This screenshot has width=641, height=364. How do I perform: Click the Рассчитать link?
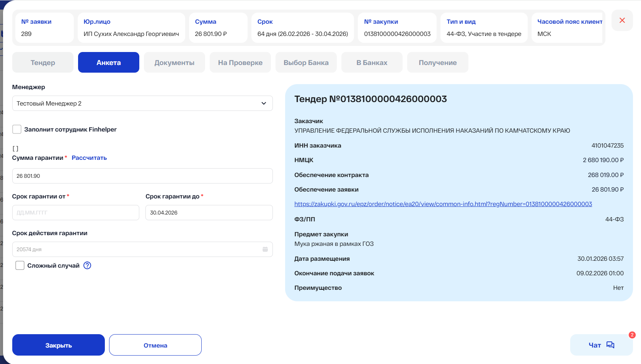[x=89, y=158]
